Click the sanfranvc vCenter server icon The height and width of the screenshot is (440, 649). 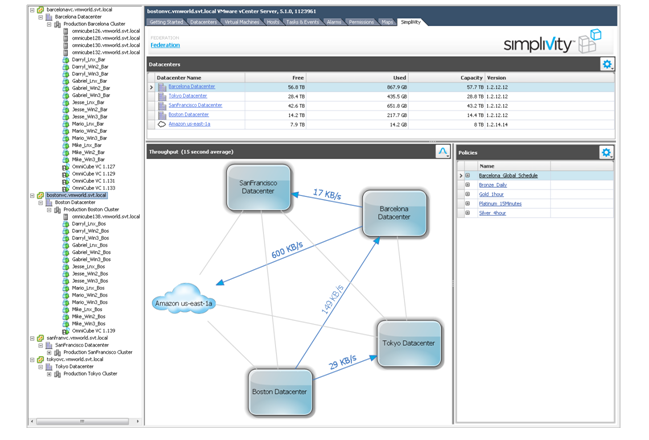[40, 338]
